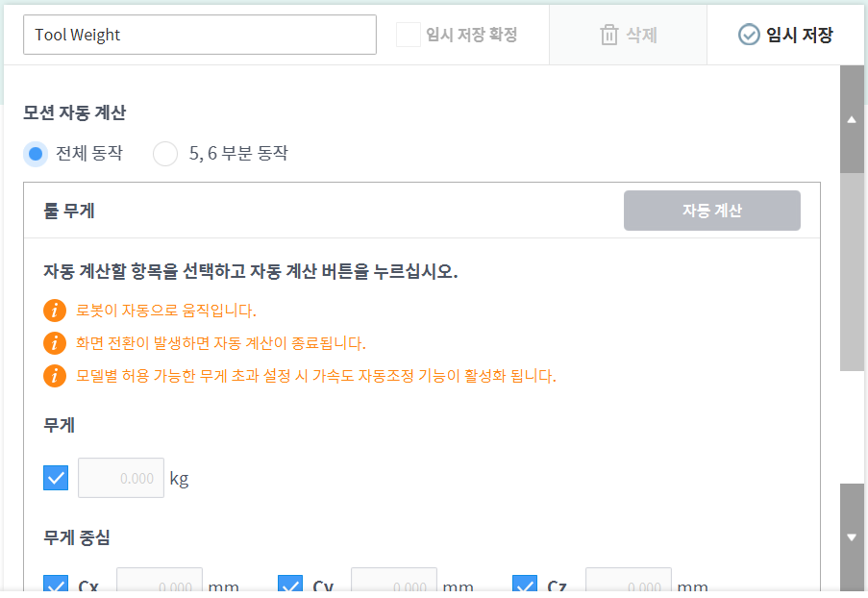Click the Tool Weight name field

[x=199, y=35]
